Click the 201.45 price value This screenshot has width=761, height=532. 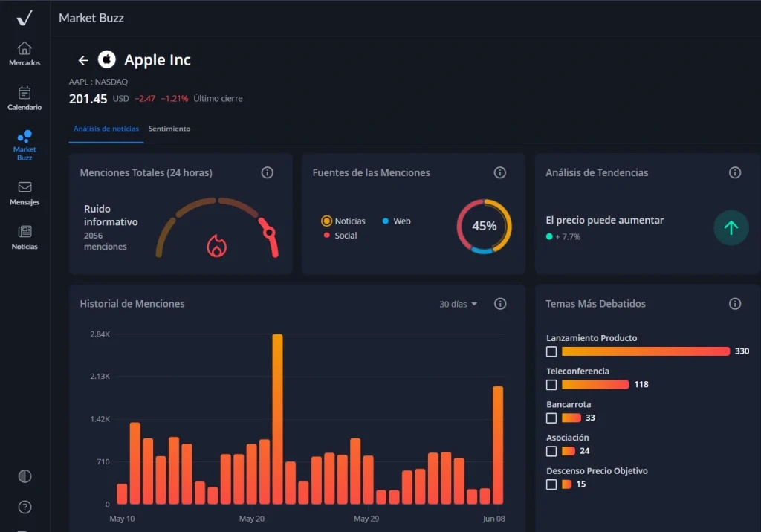tap(88, 99)
